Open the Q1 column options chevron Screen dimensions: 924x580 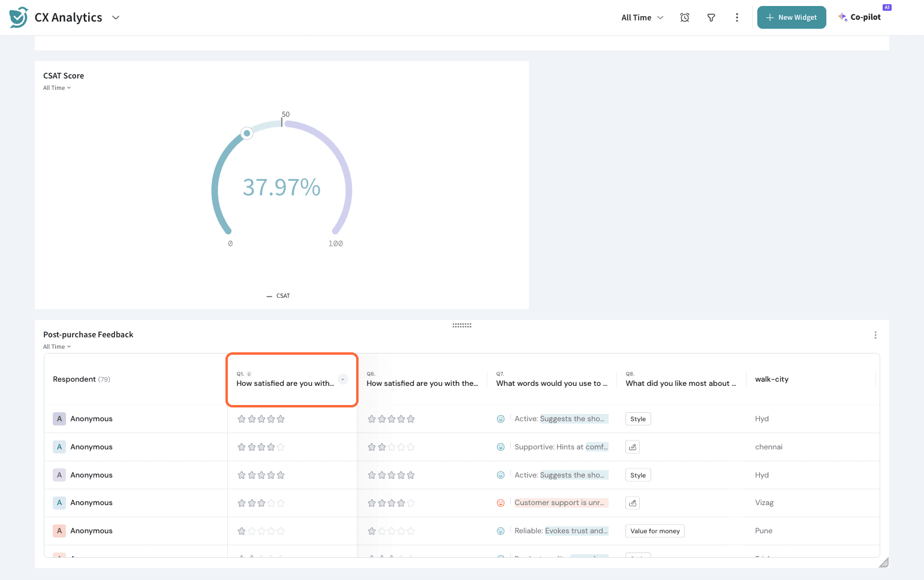[343, 379]
